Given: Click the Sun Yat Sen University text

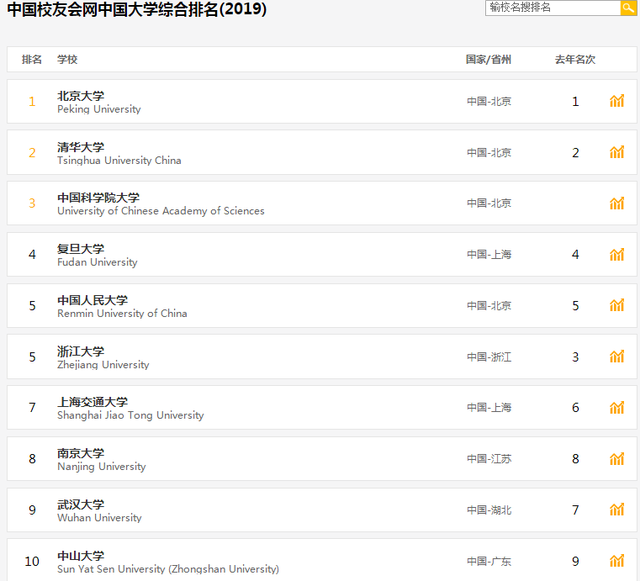Looking at the screenshot, I should point(168,569).
